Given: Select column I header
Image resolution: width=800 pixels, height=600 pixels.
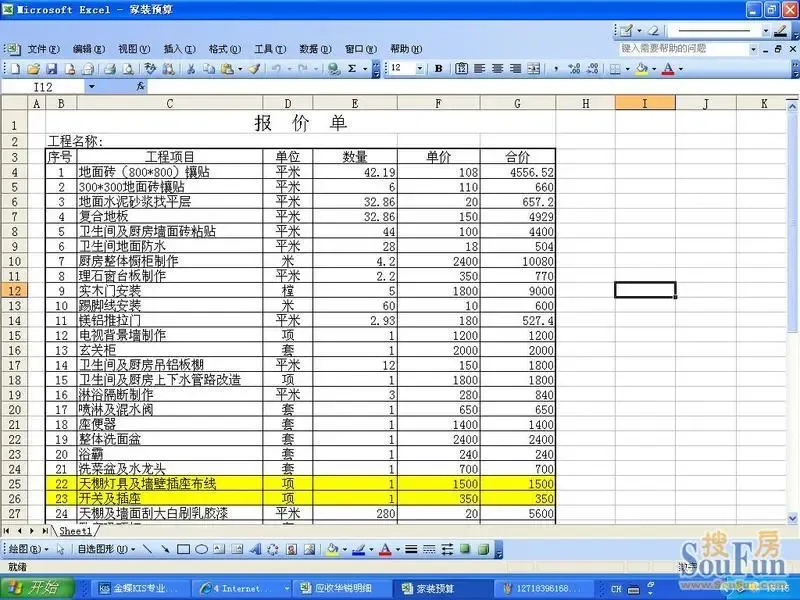Looking at the screenshot, I should coord(645,104).
